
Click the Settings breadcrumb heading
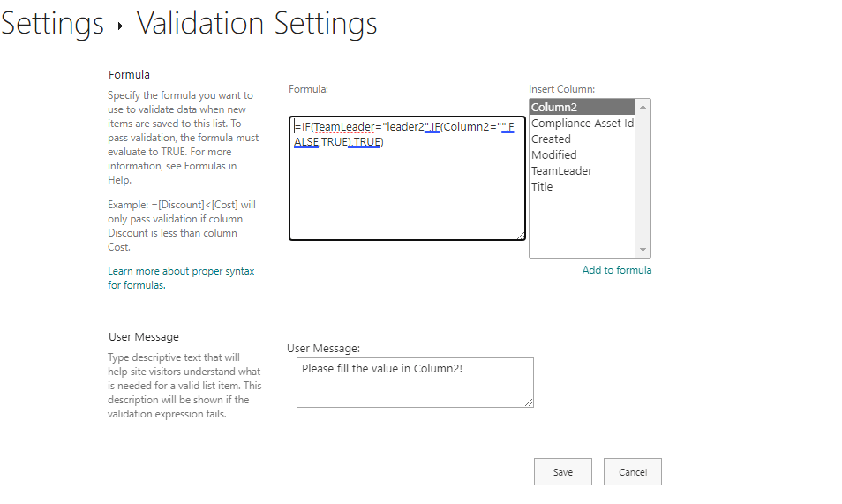pos(52,24)
